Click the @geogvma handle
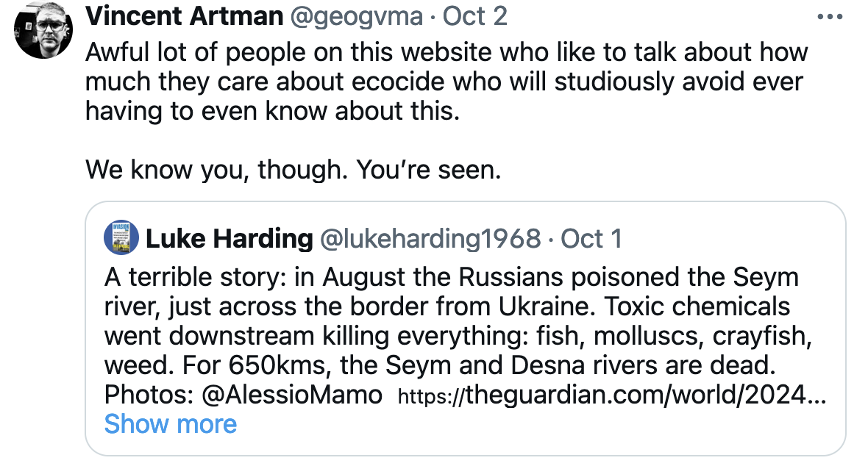The image size is (868, 466). [360, 16]
